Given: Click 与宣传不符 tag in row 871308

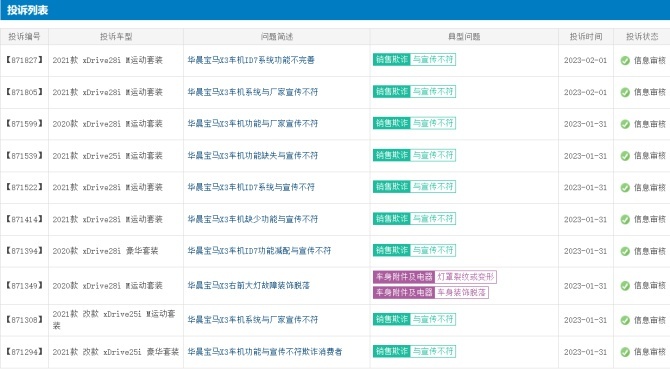Looking at the screenshot, I should click(433, 320).
